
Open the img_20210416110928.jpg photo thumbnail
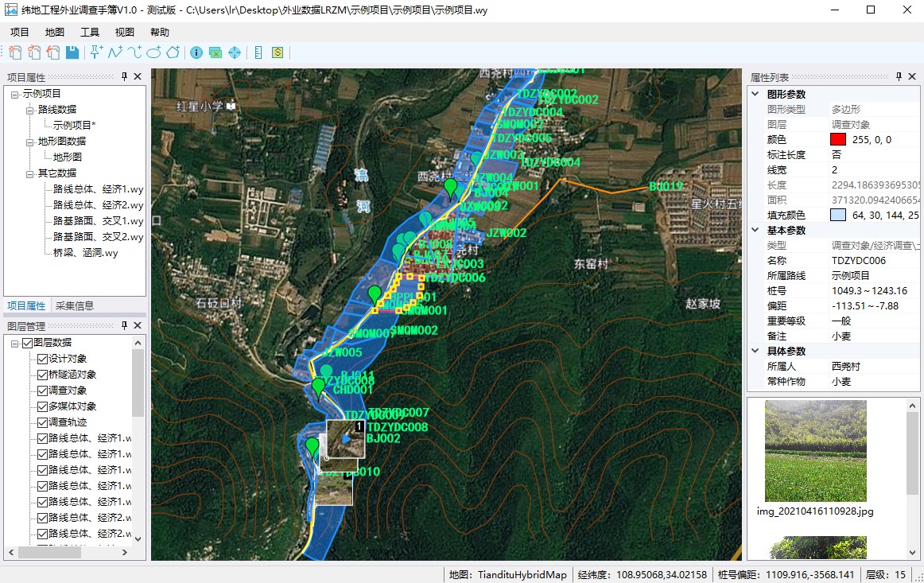pyautogui.click(x=815, y=450)
